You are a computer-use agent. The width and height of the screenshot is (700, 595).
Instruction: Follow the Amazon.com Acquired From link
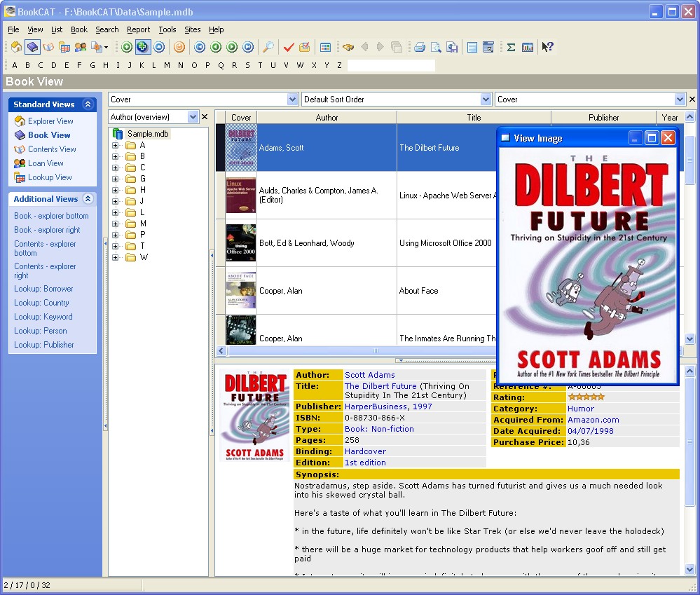coord(593,420)
